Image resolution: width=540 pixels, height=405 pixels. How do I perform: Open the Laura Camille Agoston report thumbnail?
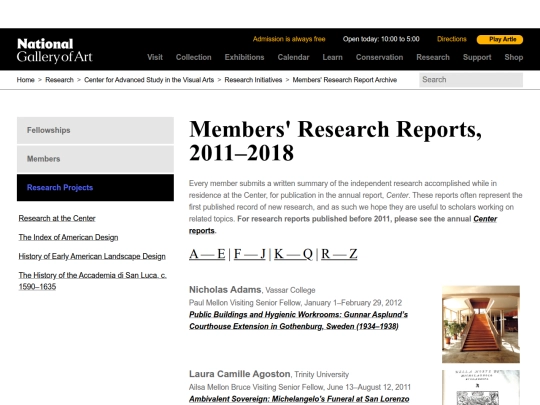click(x=481, y=387)
